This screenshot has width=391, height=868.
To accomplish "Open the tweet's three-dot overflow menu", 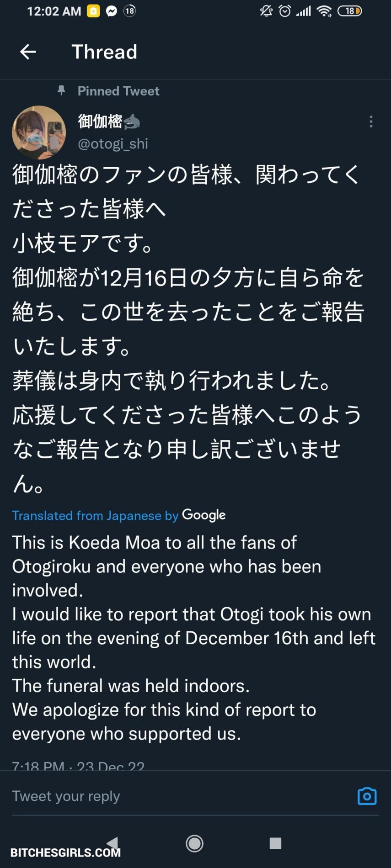I will click(371, 122).
